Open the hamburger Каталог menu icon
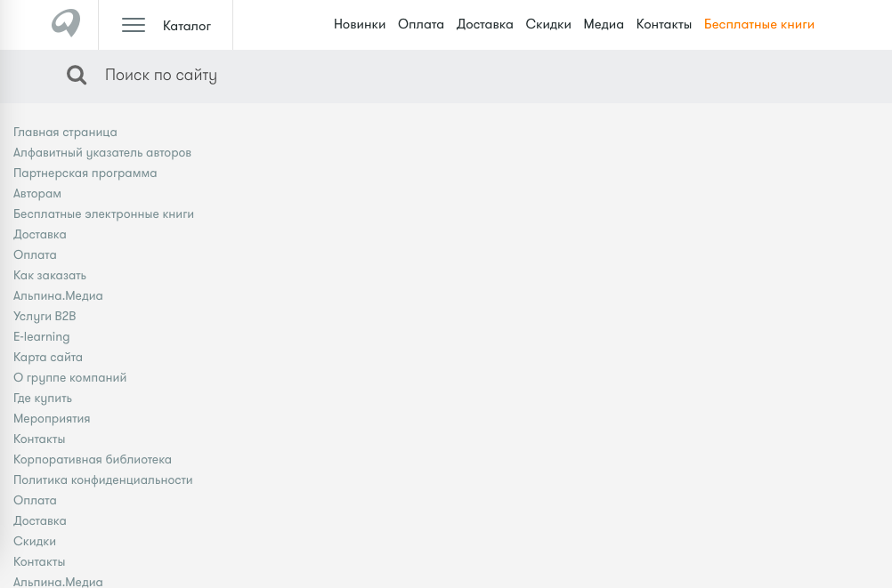Image resolution: width=892 pixels, height=588 pixels. 134,25
